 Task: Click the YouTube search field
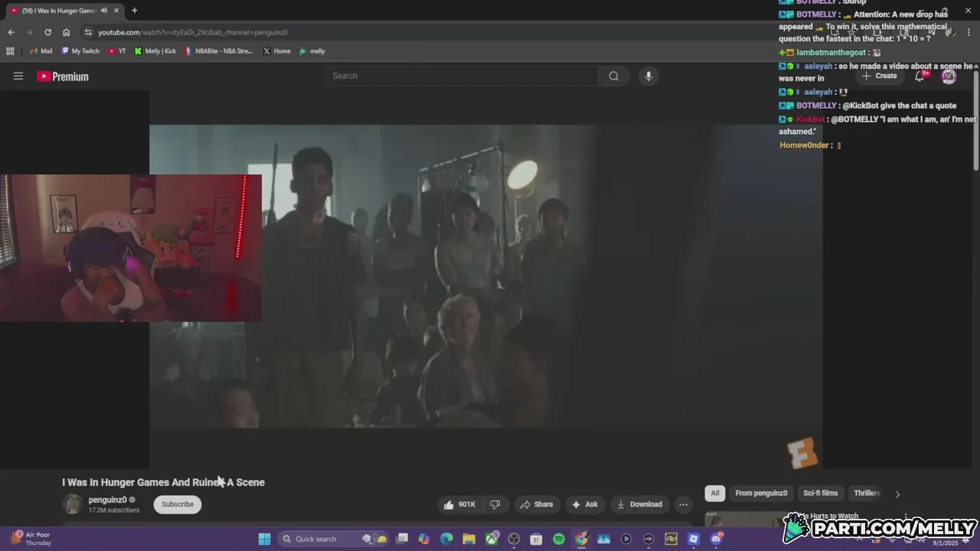click(x=462, y=76)
